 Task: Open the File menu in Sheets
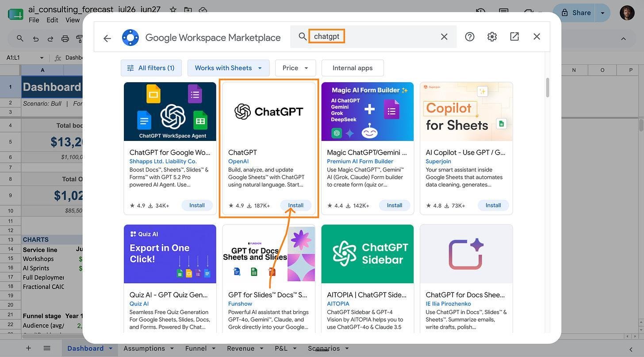point(34,20)
